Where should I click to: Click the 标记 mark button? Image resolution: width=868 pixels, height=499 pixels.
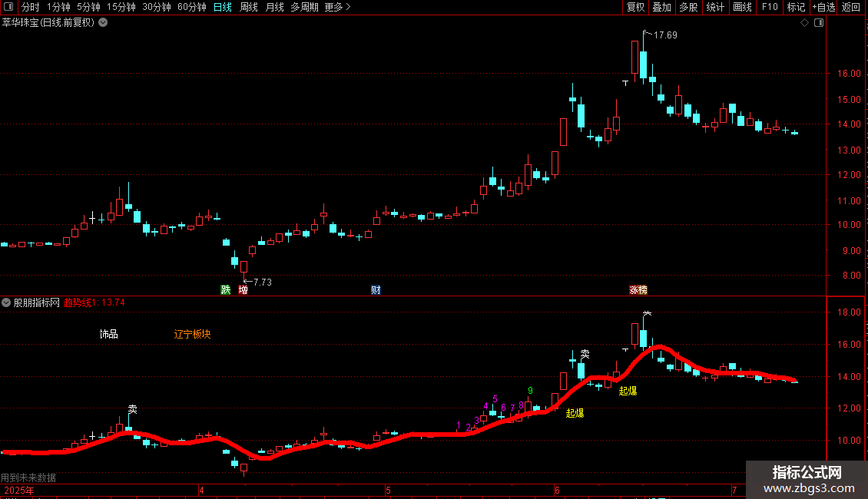click(x=796, y=7)
